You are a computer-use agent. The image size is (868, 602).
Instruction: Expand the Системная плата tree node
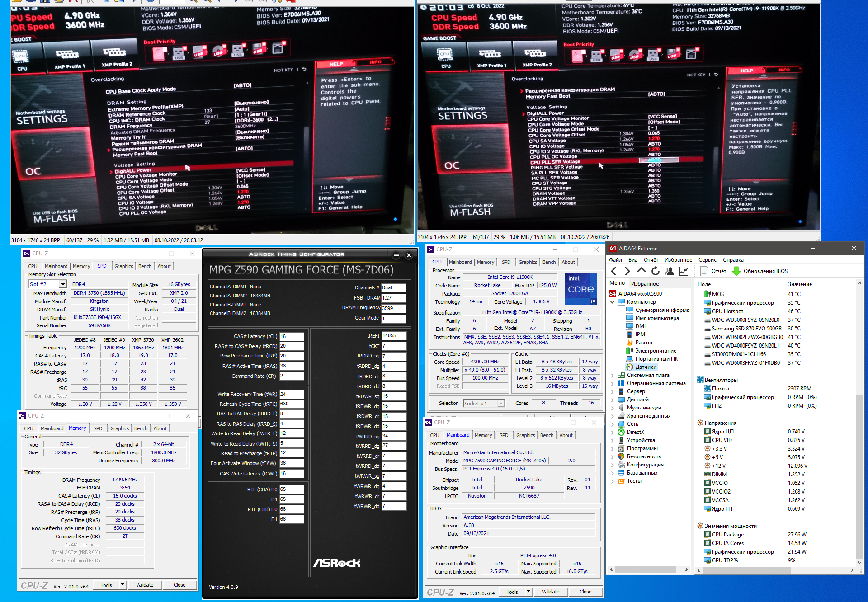[613, 375]
